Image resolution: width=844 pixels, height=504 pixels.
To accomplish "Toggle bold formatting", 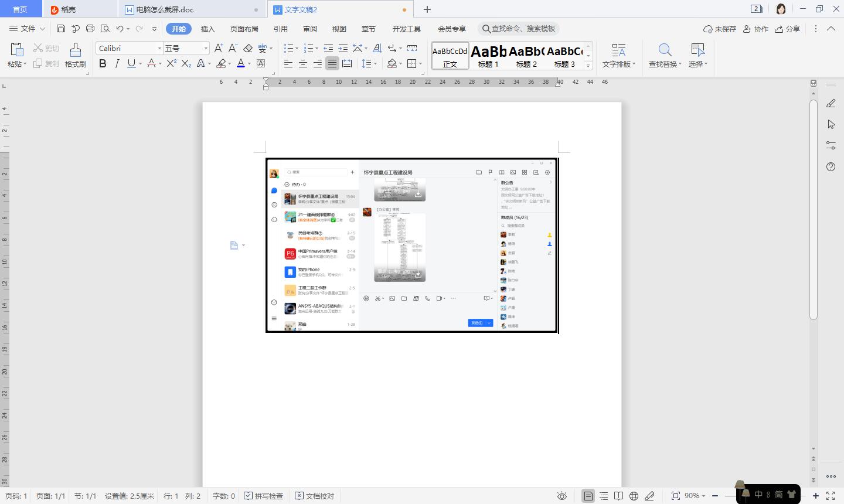I will coord(103,63).
